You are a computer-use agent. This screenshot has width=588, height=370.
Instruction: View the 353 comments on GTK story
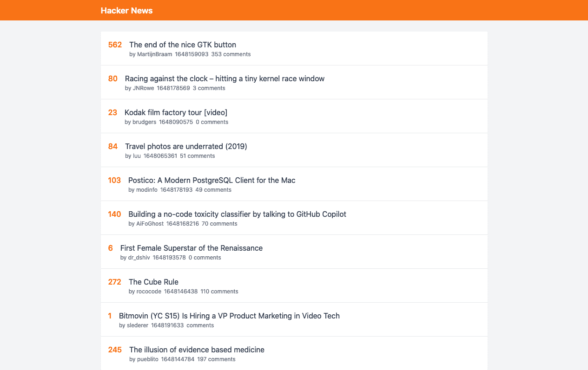[231, 54]
